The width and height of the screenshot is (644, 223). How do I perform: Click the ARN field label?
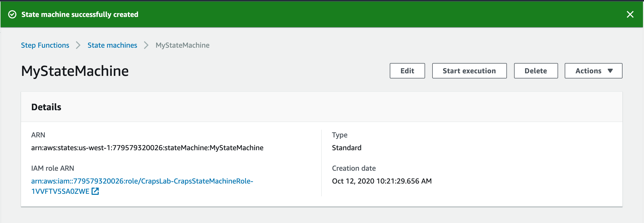38,135
